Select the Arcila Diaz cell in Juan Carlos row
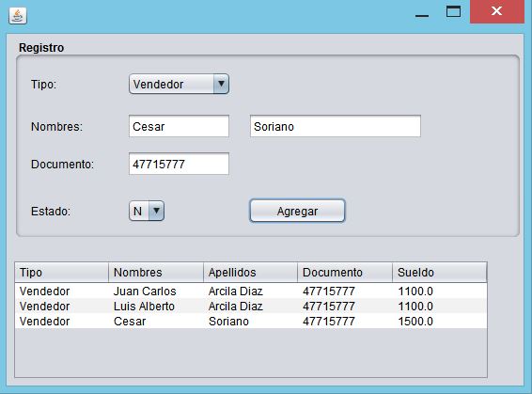Image resolution: width=532 pixels, height=394 pixels. (250, 292)
